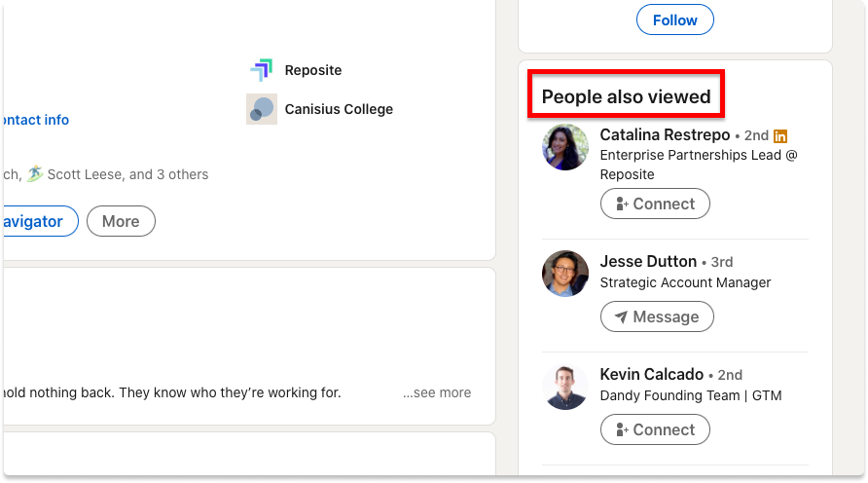Open Jesse Dutton's profile name
Screen dimensions: 868x483
point(648,261)
